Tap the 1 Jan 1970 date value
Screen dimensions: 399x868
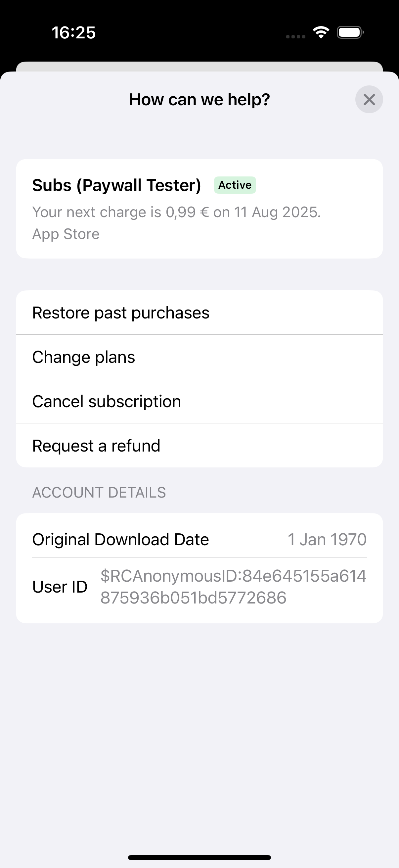coord(327,539)
